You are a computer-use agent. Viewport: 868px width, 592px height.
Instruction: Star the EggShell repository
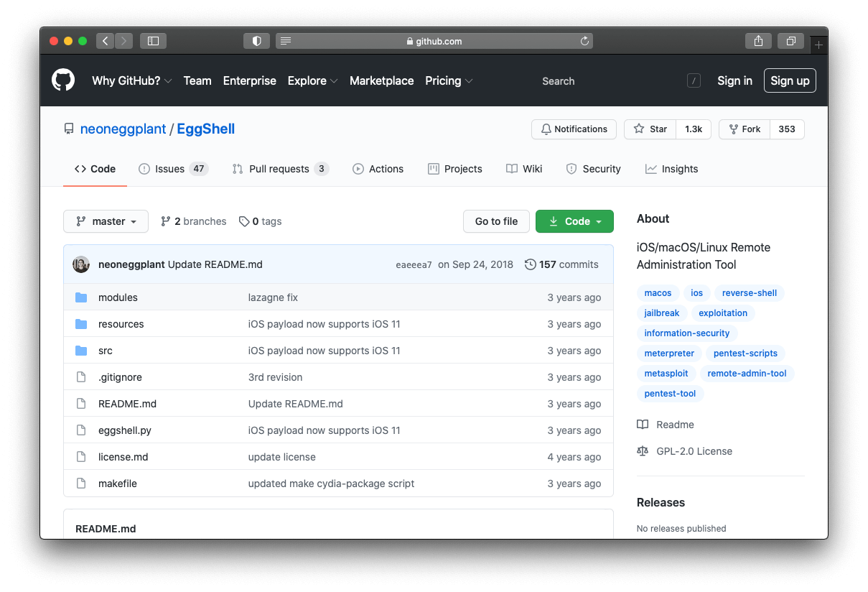tap(650, 129)
